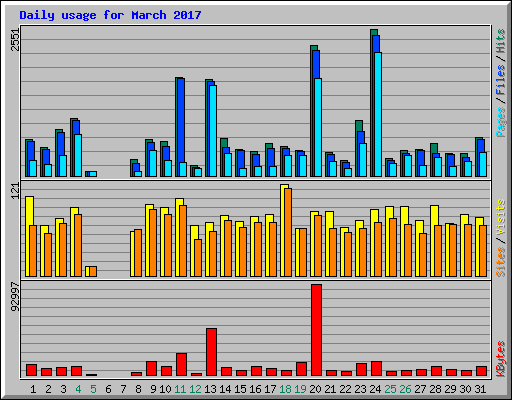Image resolution: width=512 pixels, height=400 pixels.
Task: Click the orange Sites bar for day 11
Action: (183, 241)
